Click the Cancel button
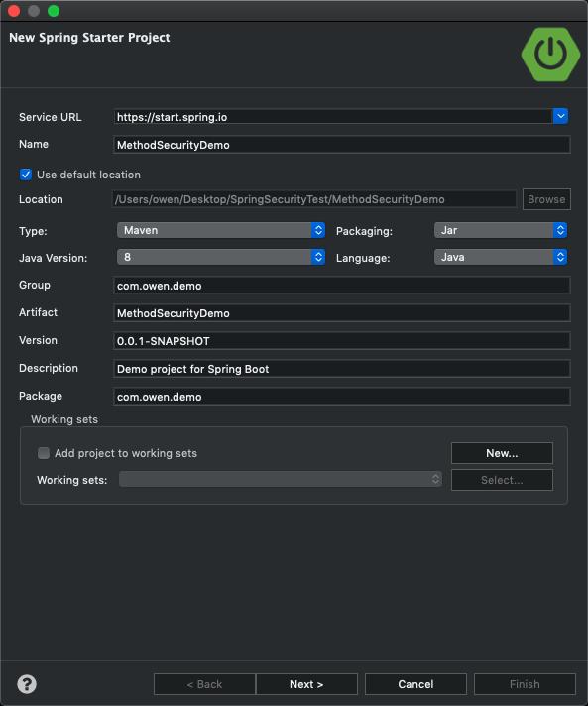This screenshot has width=588, height=706. [x=415, y=684]
